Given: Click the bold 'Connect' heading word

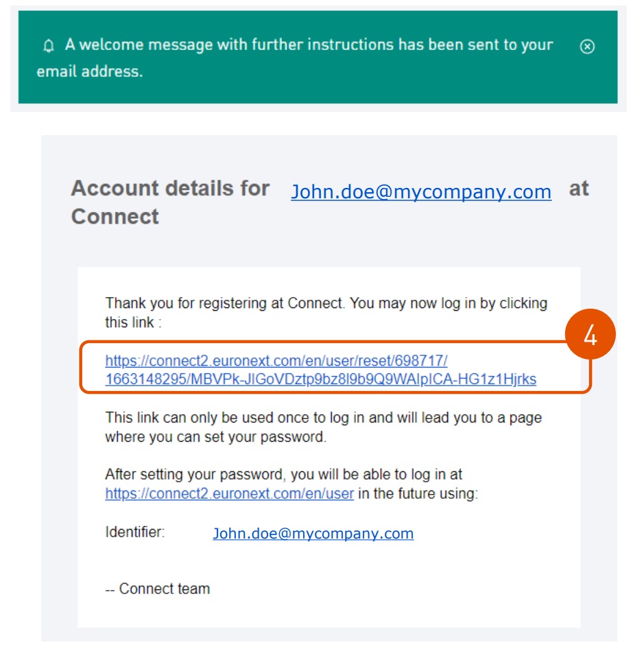Looking at the screenshot, I should pos(115,217).
